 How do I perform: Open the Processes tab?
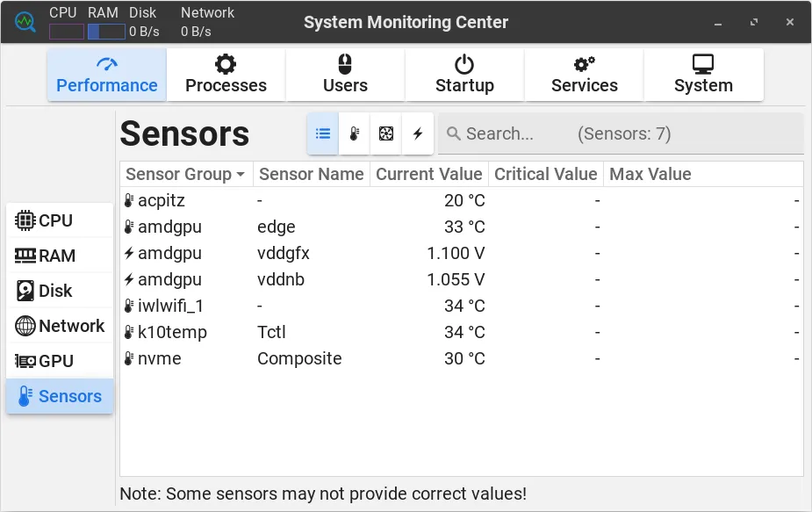226,75
